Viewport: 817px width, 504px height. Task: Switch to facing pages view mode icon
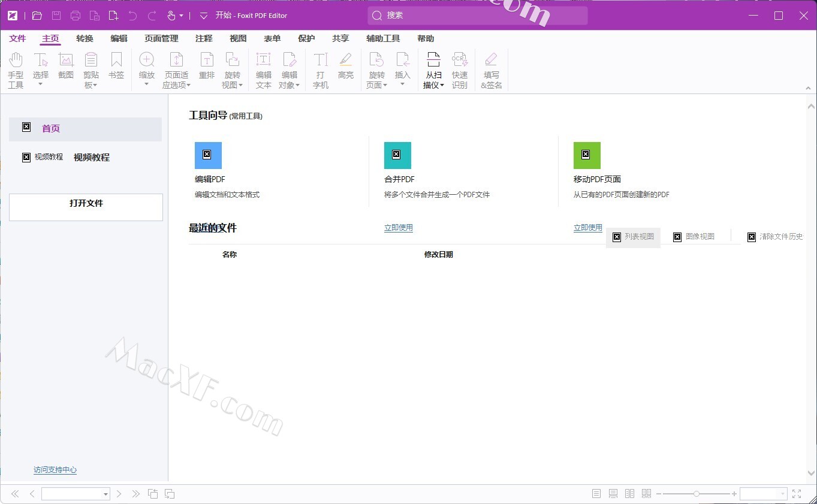click(630, 494)
